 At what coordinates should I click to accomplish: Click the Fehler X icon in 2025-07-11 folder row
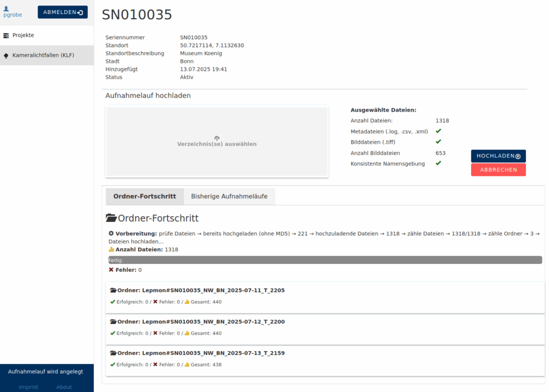coord(155,301)
